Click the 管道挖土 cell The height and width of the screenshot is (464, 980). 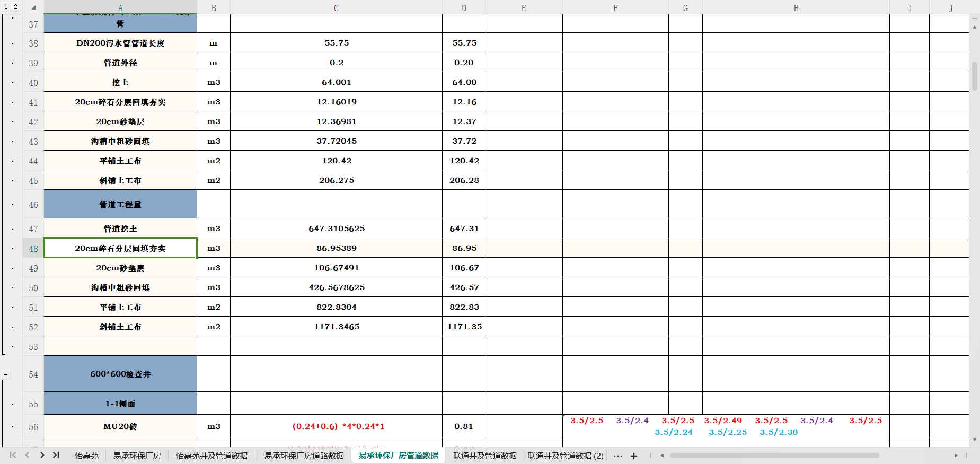[x=120, y=229]
